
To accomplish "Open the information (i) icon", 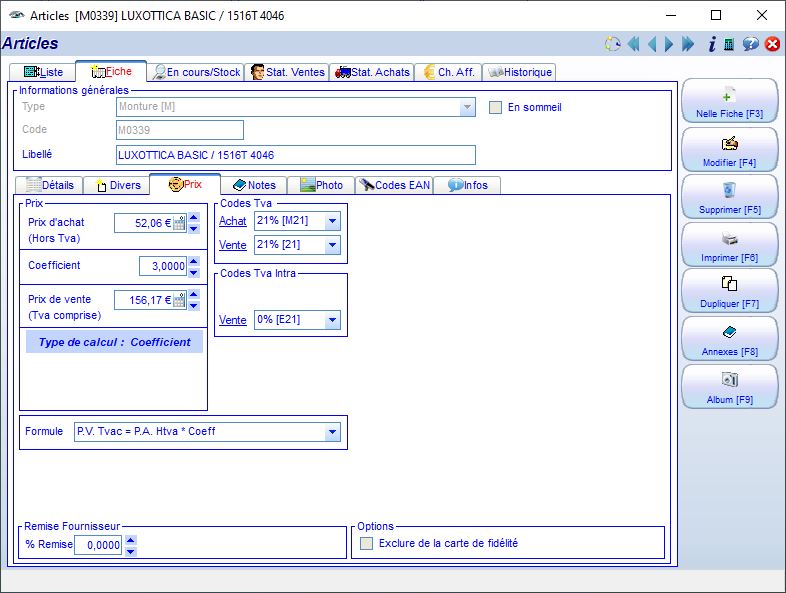I will pyautogui.click(x=711, y=44).
